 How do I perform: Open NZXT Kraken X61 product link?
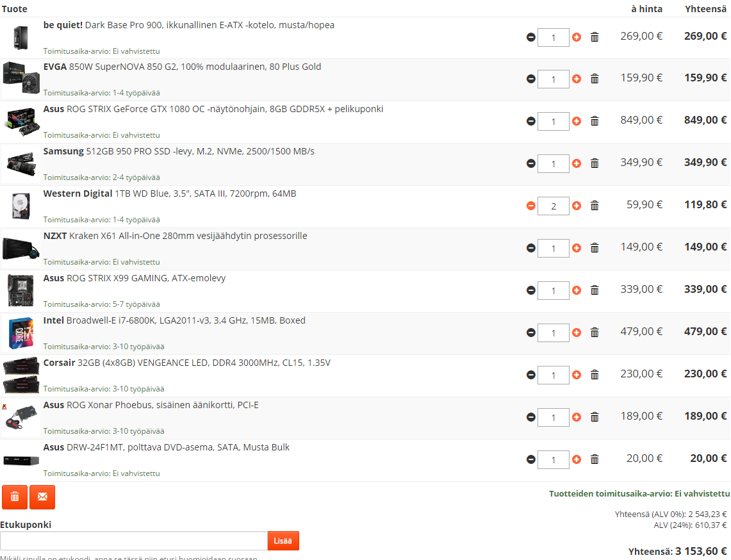176,236
